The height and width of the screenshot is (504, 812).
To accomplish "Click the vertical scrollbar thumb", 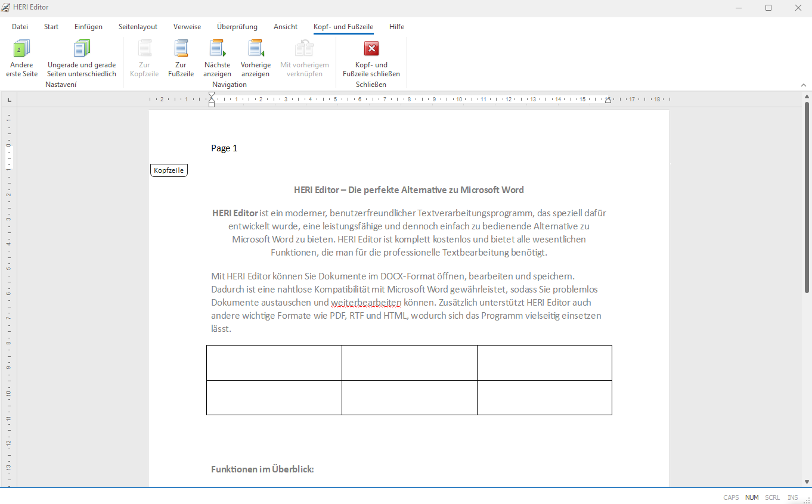I will [x=807, y=197].
